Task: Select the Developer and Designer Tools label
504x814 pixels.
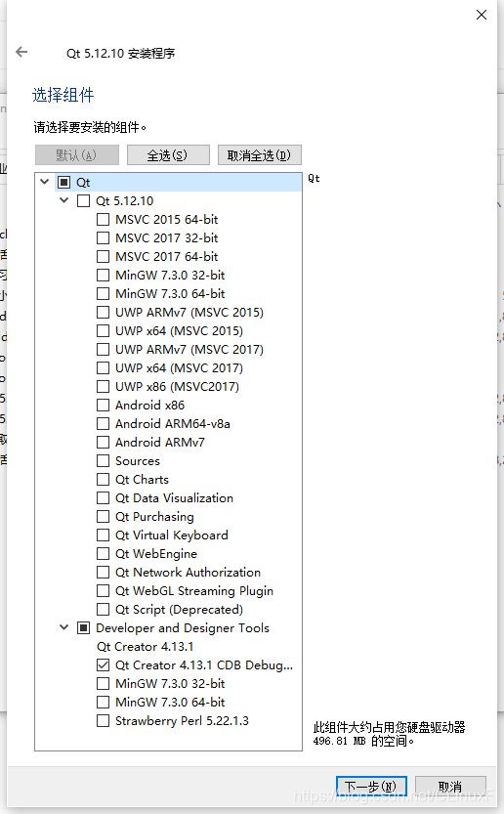Action: [183, 628]
